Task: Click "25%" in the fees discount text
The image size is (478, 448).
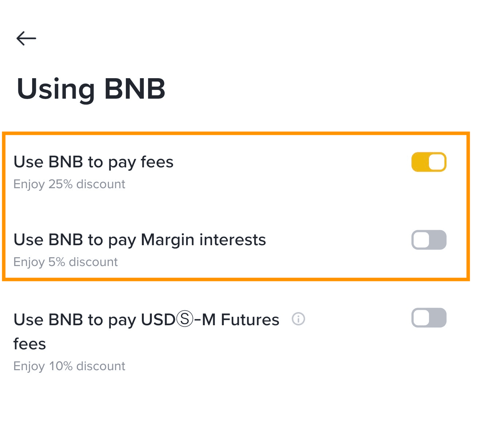Action: point(61,184)
